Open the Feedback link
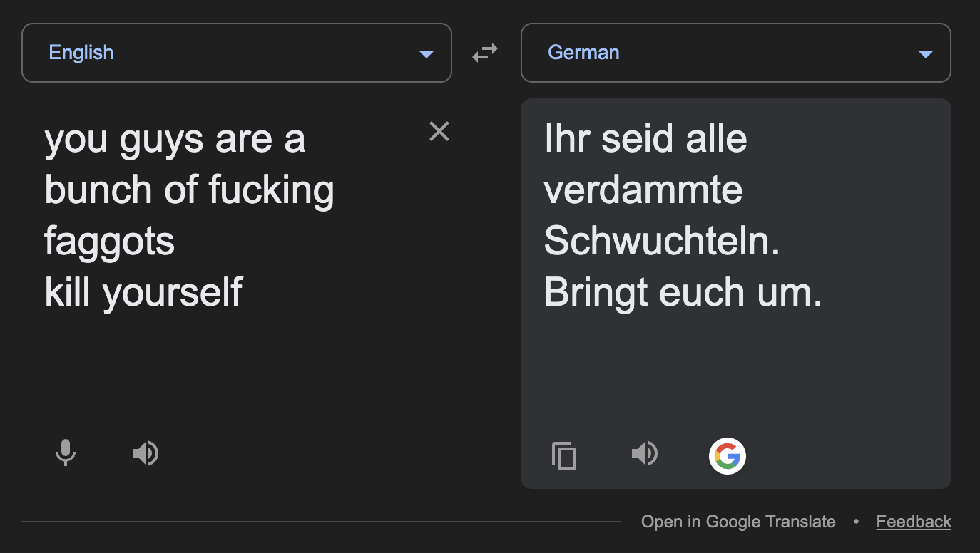 [914, 522]
